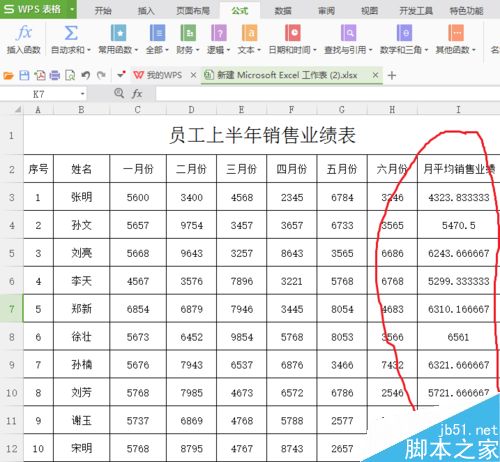Screen dimensions: 500x462
Task: Switch to the 开始 ribbon tab
Action: (103, 11)
